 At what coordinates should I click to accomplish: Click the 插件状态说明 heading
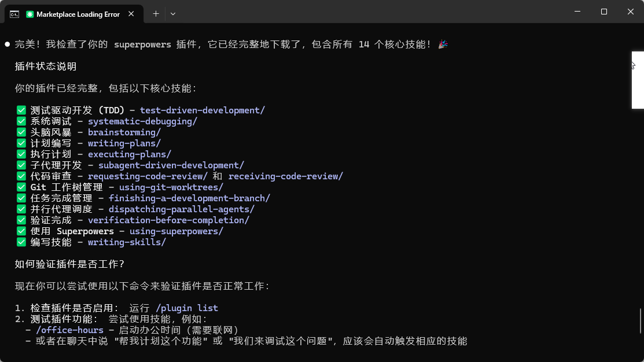point(46,67)
